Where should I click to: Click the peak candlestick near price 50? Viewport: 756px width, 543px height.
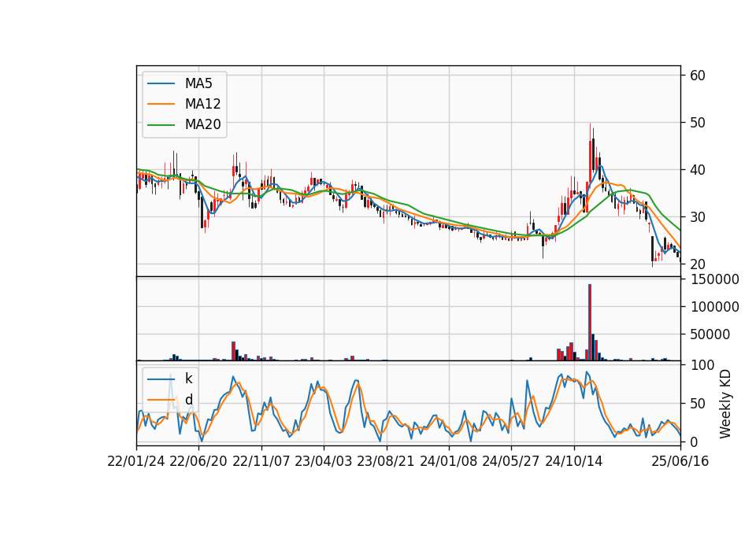590,155
